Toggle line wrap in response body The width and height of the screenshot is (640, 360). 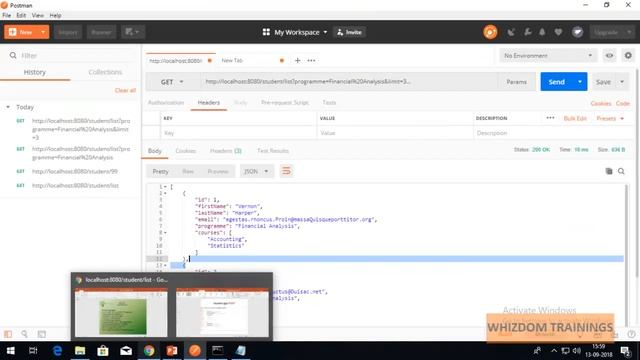286,171
